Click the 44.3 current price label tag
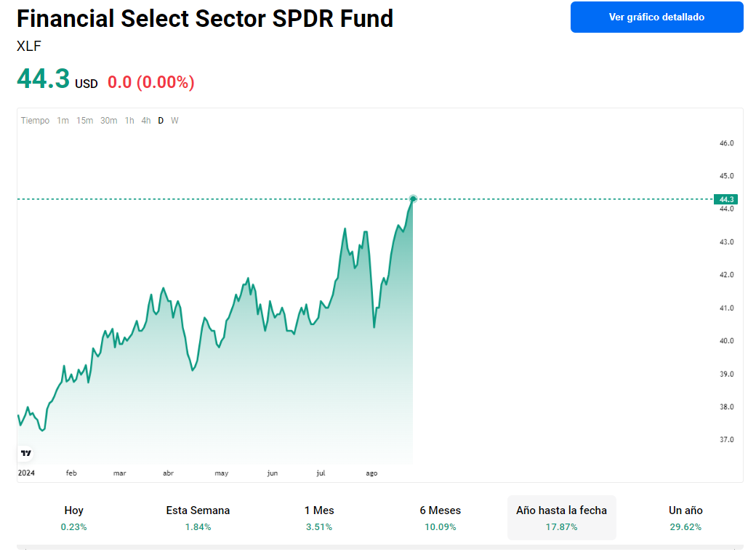Viewport: 756px width, 557px height. [x=726, y=199]
